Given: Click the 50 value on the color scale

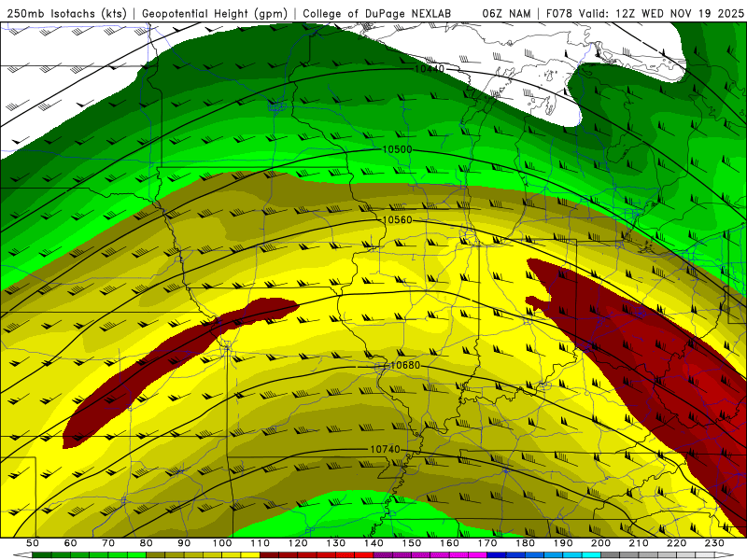Looking at the screenshot, I should pos(32,543).
